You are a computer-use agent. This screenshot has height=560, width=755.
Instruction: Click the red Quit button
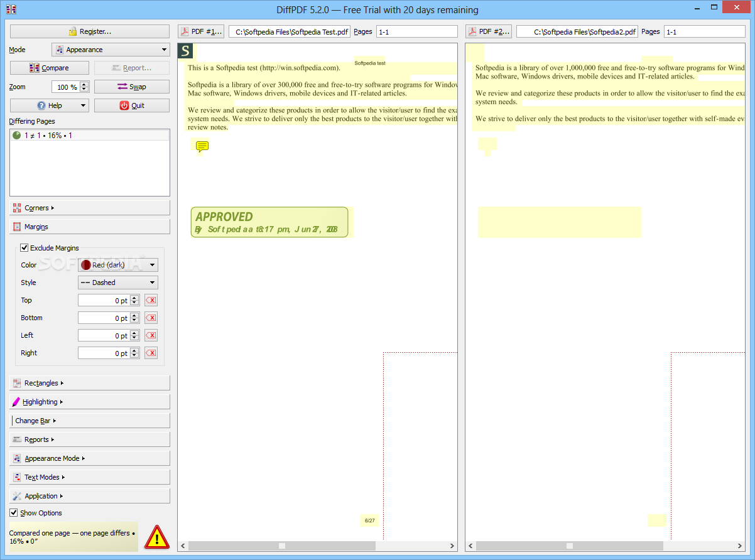click(132, 105)
